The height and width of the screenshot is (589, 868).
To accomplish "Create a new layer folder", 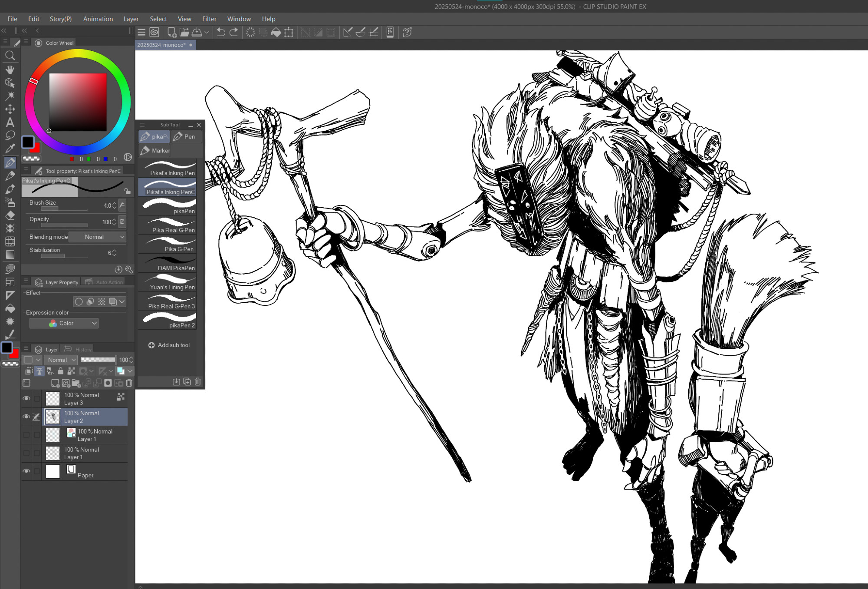I will (76, 383).
